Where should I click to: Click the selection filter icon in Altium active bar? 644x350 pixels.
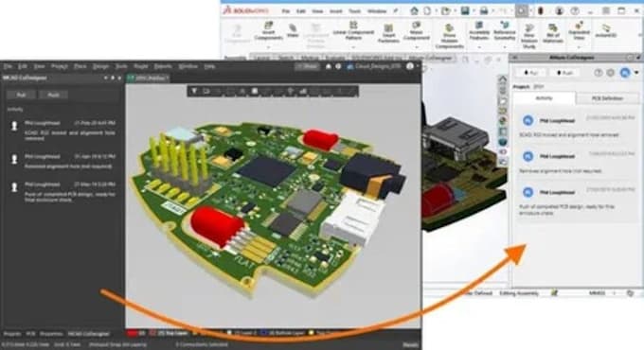pyautogui.click(x=194, y=91)
